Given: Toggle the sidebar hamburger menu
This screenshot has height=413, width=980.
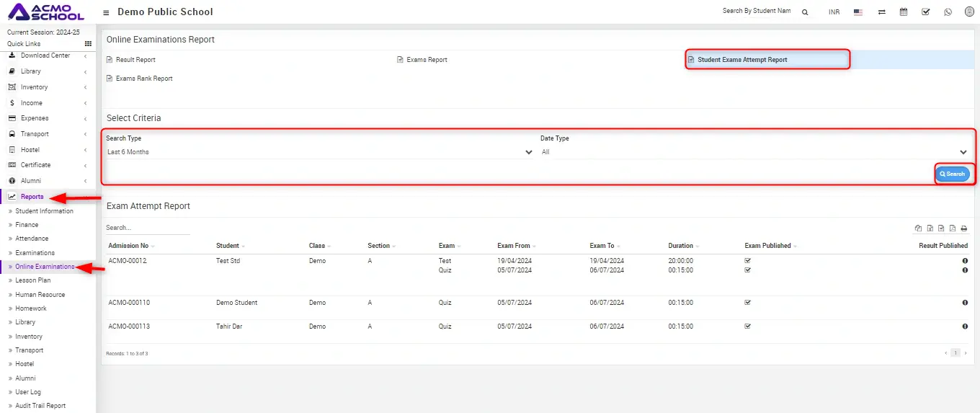Looking at the screenshot, I should [x=107, y=12].
